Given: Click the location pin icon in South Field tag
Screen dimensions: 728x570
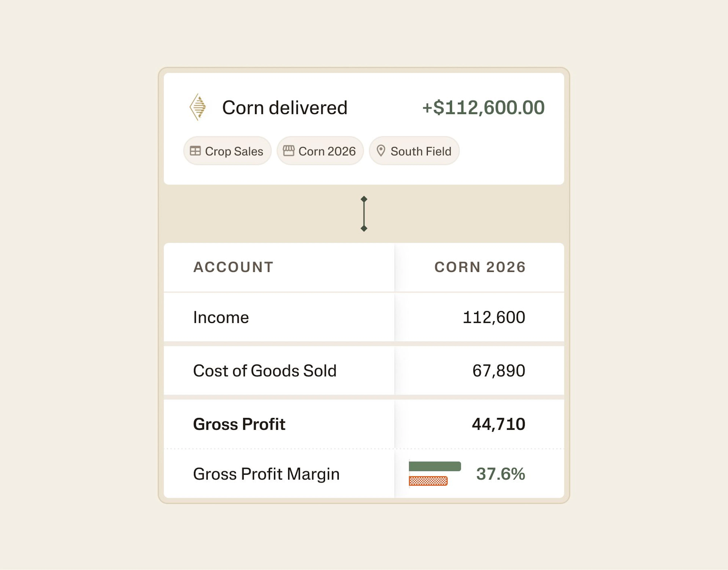Looking at the screenshot, I should point(381,151).
